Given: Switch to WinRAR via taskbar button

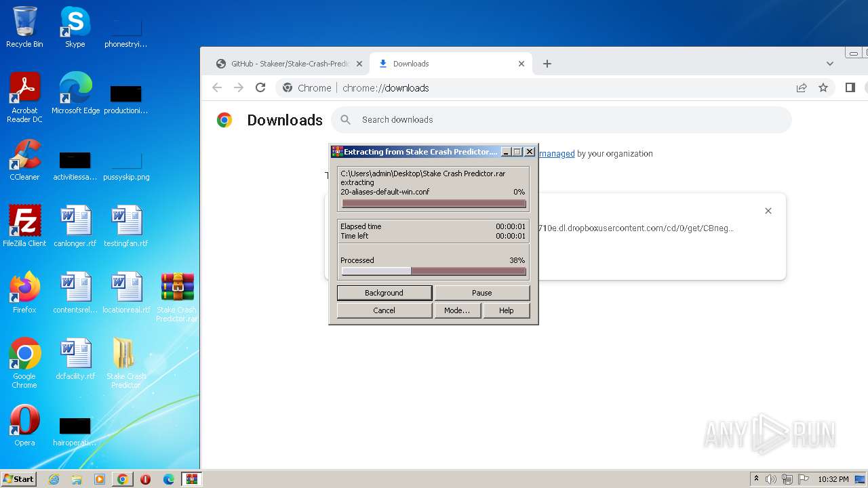Looking at the screenshot, I should tap(192, 479).
